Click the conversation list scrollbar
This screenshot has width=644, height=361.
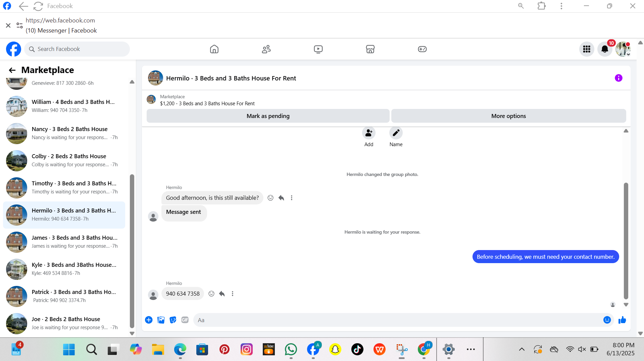coord(132,251)
